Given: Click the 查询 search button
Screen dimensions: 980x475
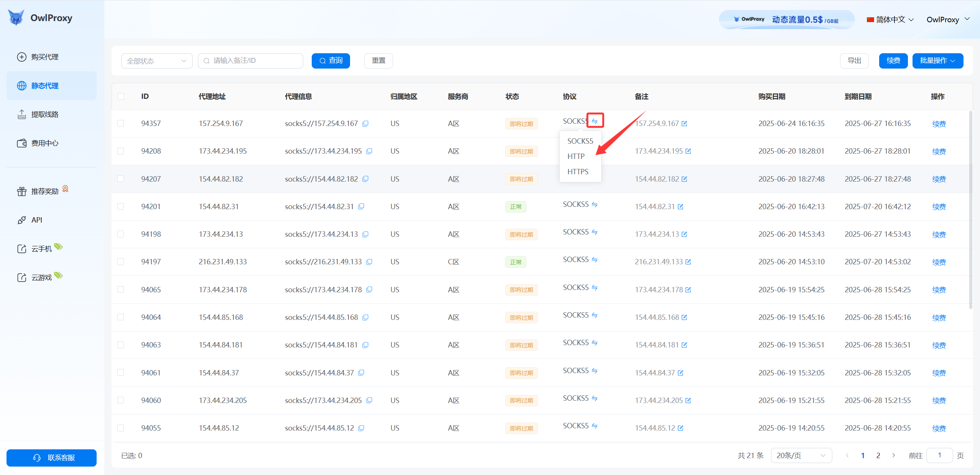Looking at the screenshot, I should (331, 61).
